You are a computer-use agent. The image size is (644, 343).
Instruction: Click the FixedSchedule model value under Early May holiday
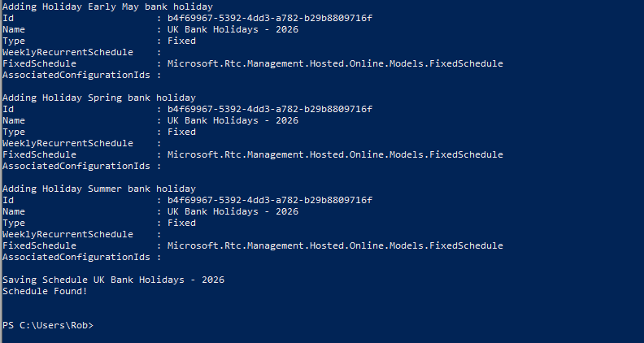[x=335, y=63]
